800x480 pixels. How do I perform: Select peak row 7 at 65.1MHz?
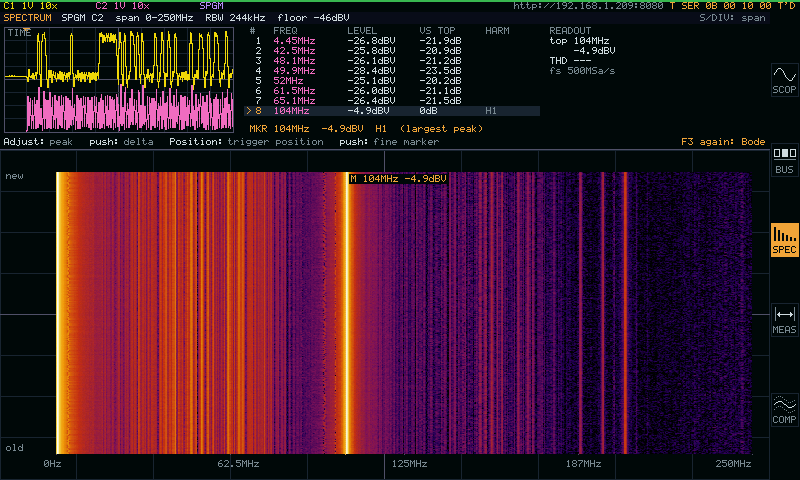pyautogui.click(x=392, y=100)
